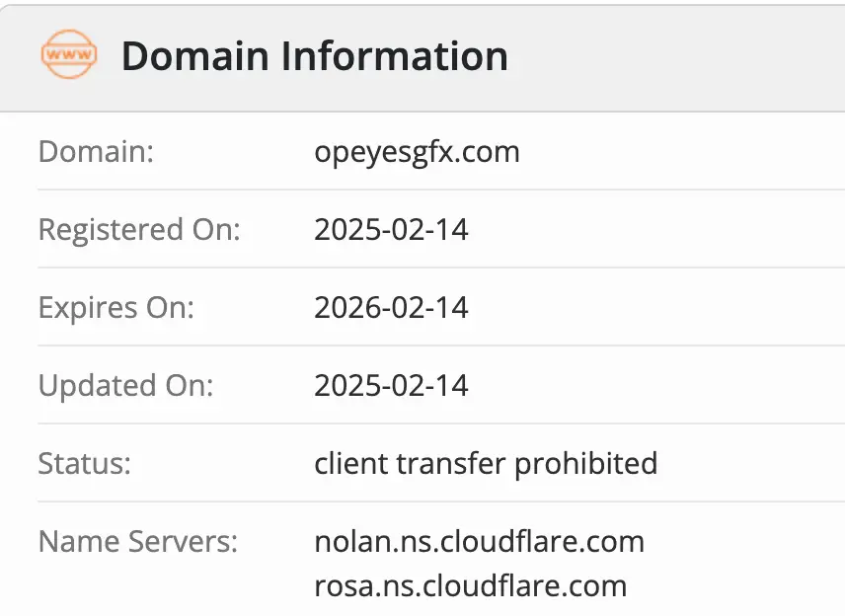The width and height of the screenshot is (845, 616).
Task: Click the Name Servers: label
Action: click(138, 541)
